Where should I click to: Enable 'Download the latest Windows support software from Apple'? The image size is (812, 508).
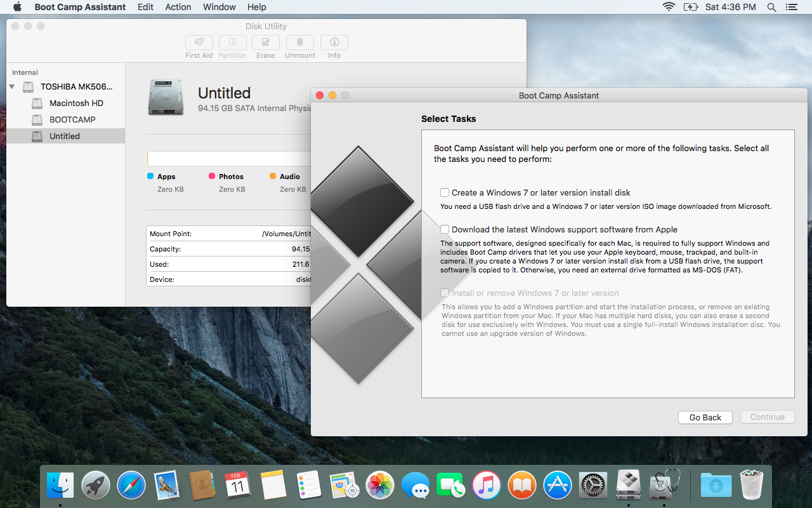(445, 229)
